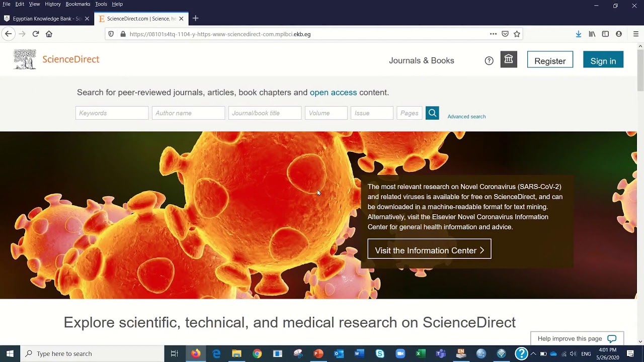The width and height of the screenshot is (644, 362).
Task: Open the View menu
Action: (34, 4)
